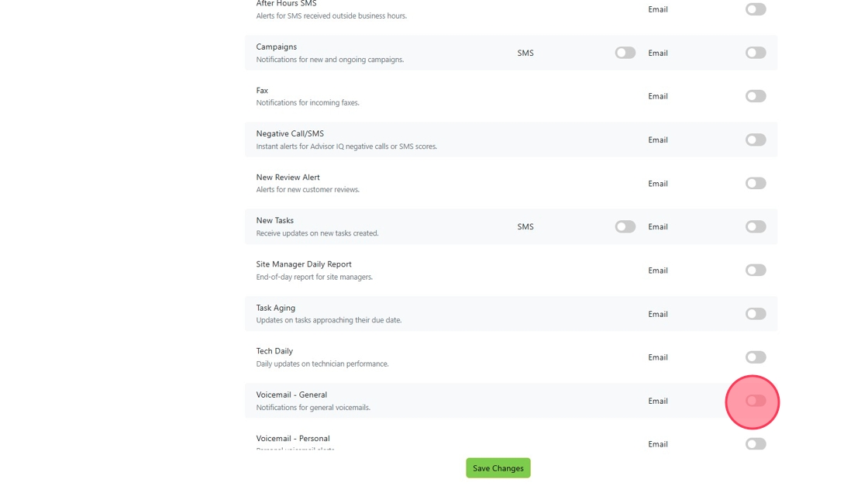The width and height of the screenshot is (868, 486).
Task: Enable Voicemail - General email toggle
Action: (x=756, y=401)
